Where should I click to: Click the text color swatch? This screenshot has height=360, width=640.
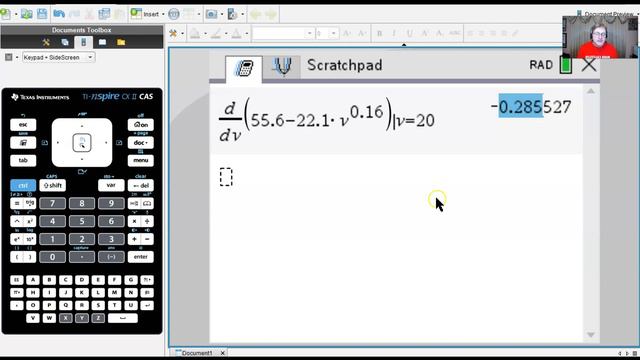(236, 33)
